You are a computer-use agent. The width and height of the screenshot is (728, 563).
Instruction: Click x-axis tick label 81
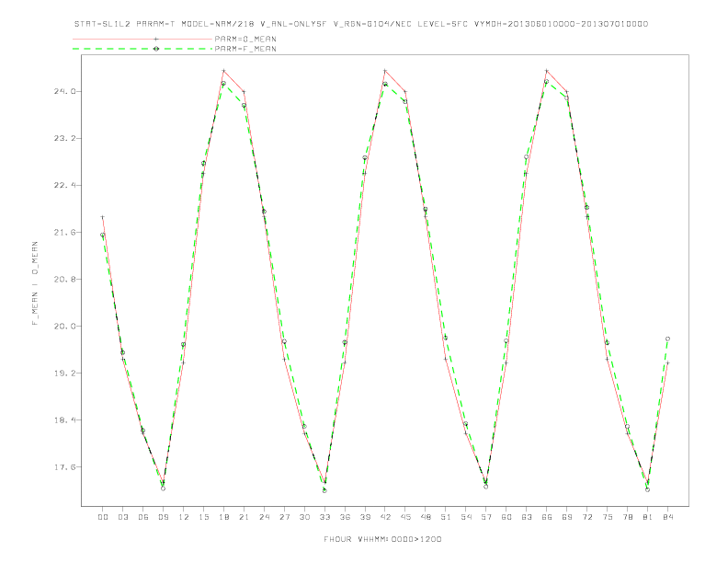tap(648, 517)
